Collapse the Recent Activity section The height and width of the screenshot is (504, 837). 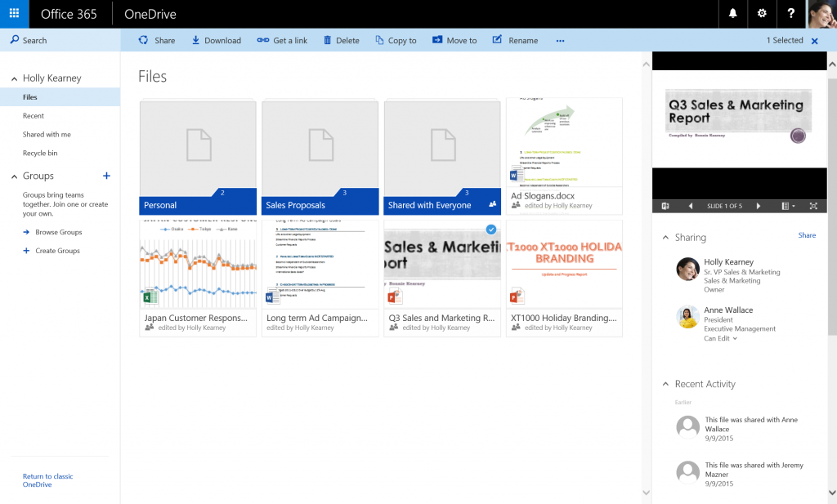click(x=666, y=383)
